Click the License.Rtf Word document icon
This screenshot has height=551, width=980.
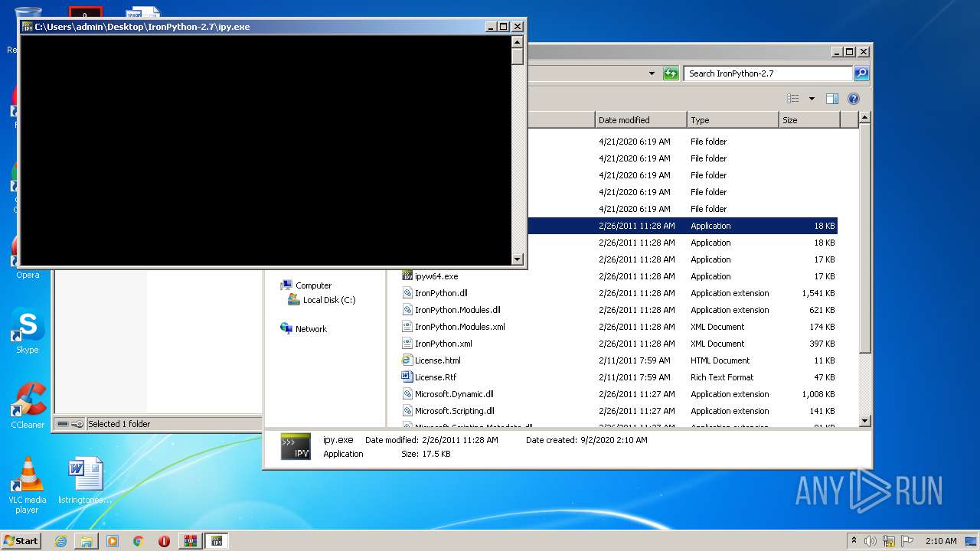(x=407, y=377)
